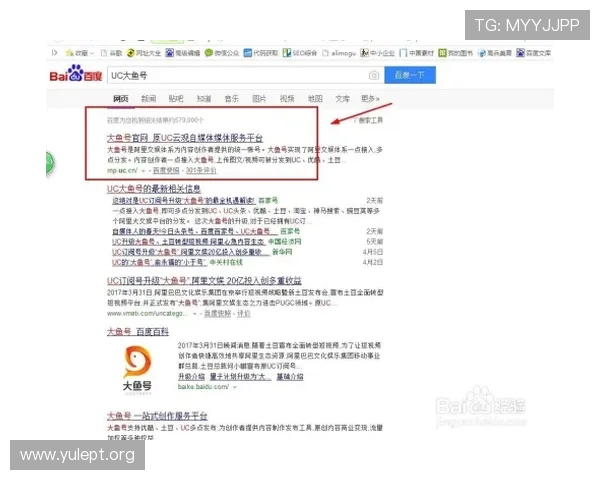Open the 中国素材 bookmark
The height and width of the screenshot is (480, 600).
pyautogui.click(x=417, y=53)
